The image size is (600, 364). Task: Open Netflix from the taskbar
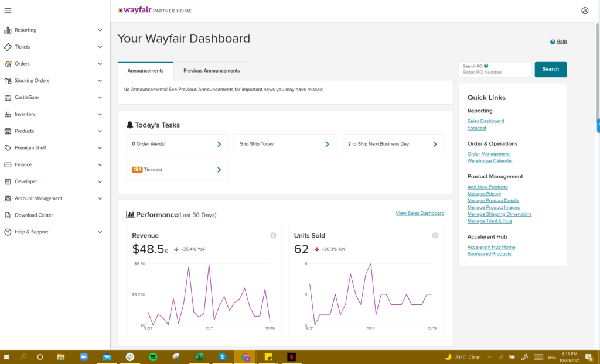point(291,357)
